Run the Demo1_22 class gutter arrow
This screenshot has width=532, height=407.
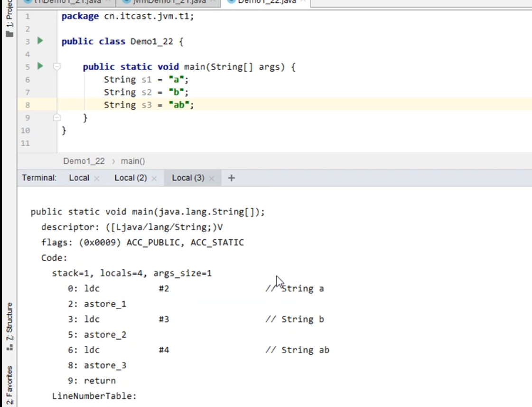[40, 41]
